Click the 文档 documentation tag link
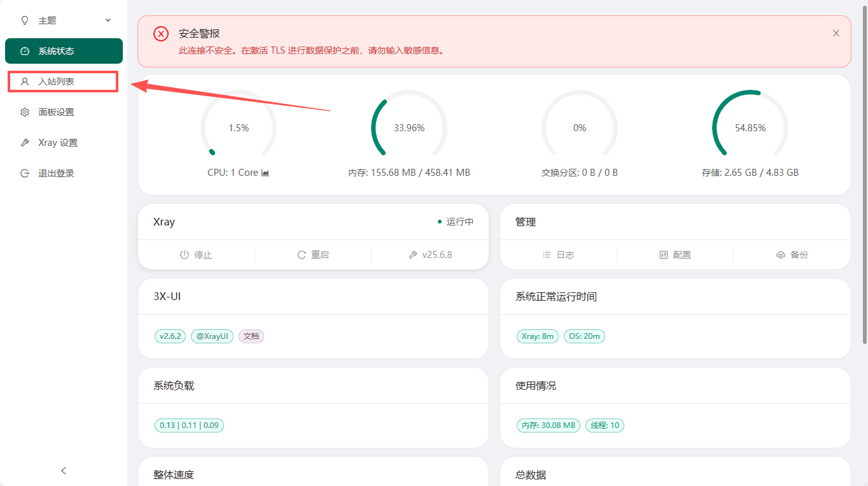This screenshot has height=486, width=868. 251,336
